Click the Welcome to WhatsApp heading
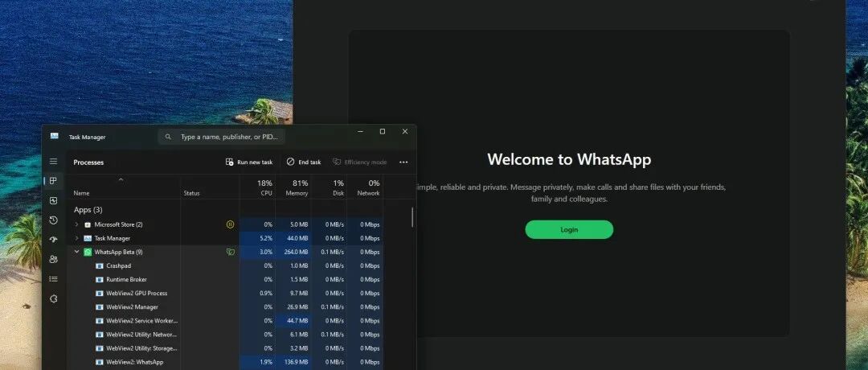The width and height of the screenshot is (868, 370). click(569, 159)
